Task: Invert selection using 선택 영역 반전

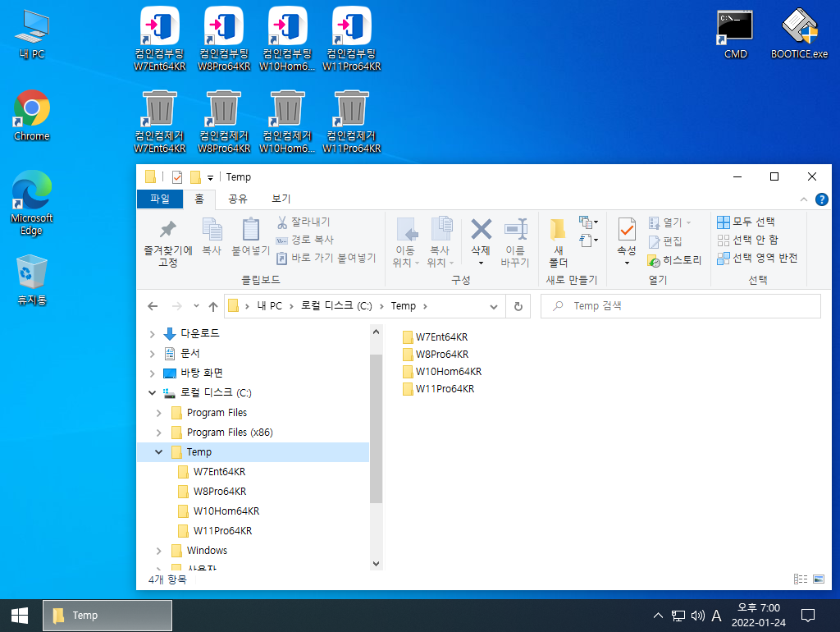Action: tap(757, 259)
